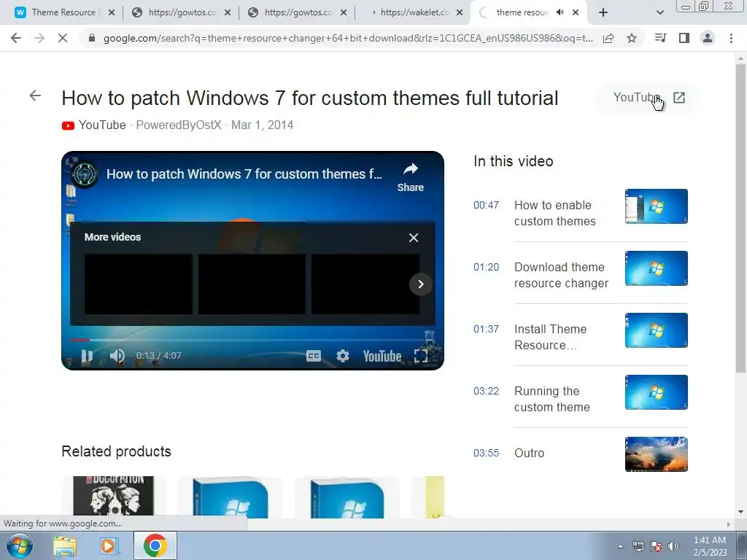
Task: Open third Related products Windows box
Action: [x=347, y=496]
